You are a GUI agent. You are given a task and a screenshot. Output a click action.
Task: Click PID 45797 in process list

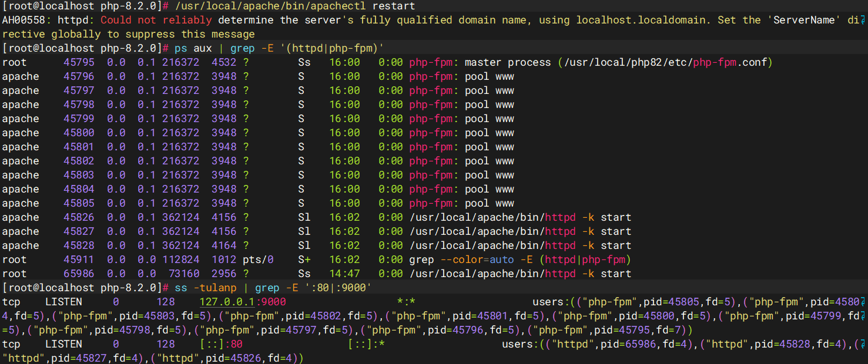pyautogui.click(x=79, y=90)
